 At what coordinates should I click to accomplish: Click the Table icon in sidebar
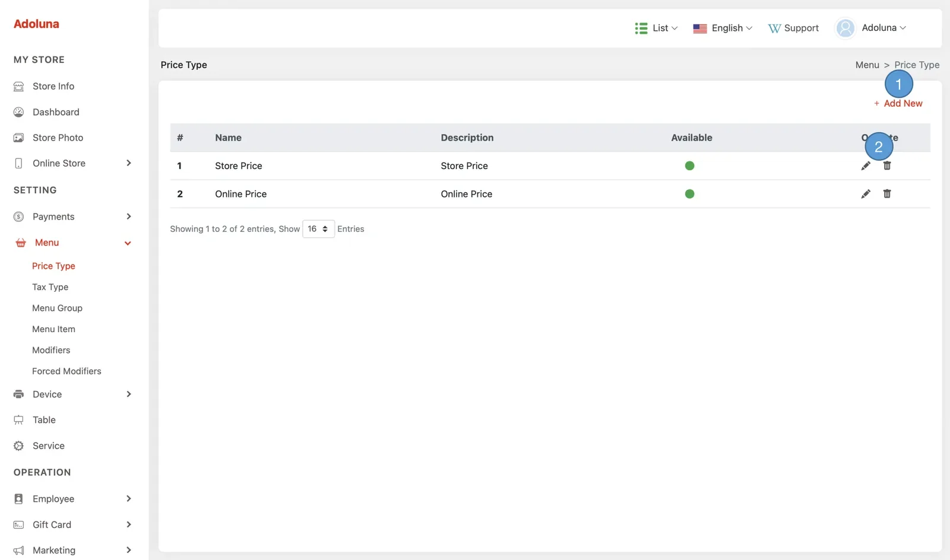click(19, 420)
